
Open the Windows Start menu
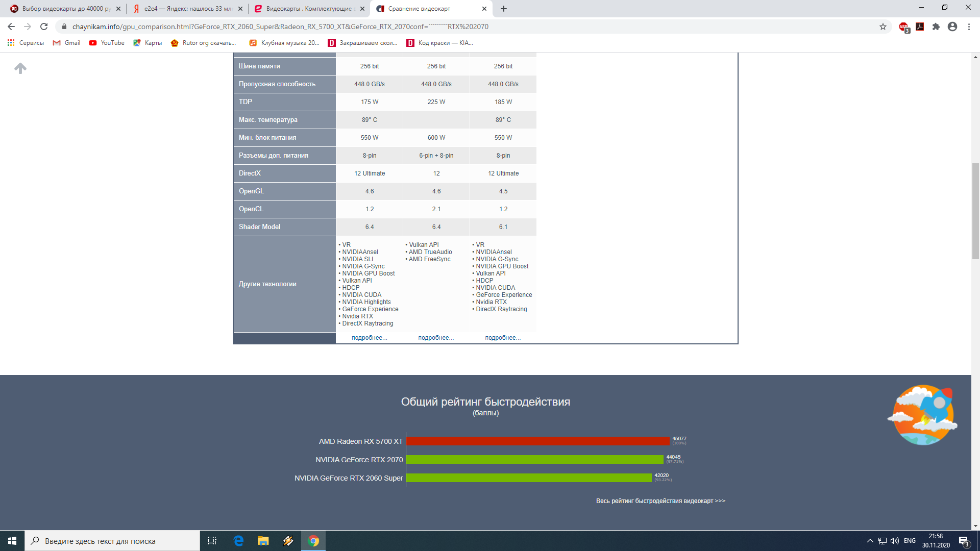pos(12,541)
